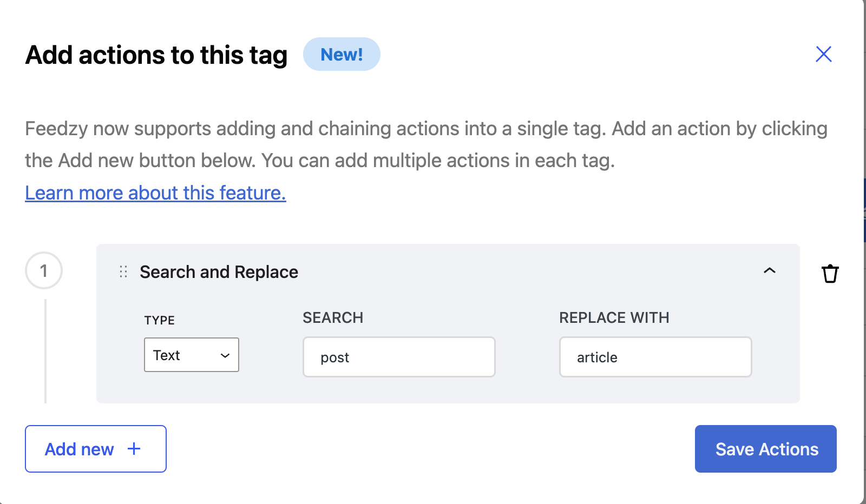The image size is (866, 504).
Task: Focus the Replace With field containing article
Action: coord(655,357)
